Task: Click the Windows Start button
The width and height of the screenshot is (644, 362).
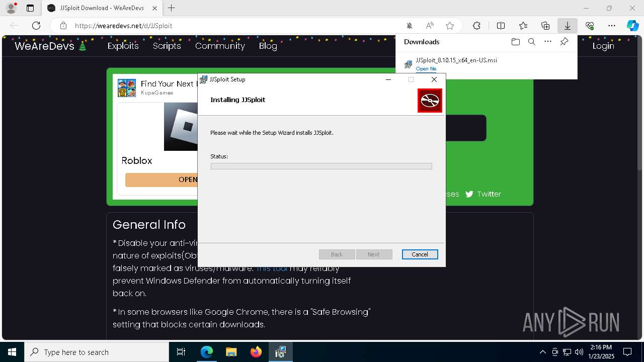Action: point(12,352)
